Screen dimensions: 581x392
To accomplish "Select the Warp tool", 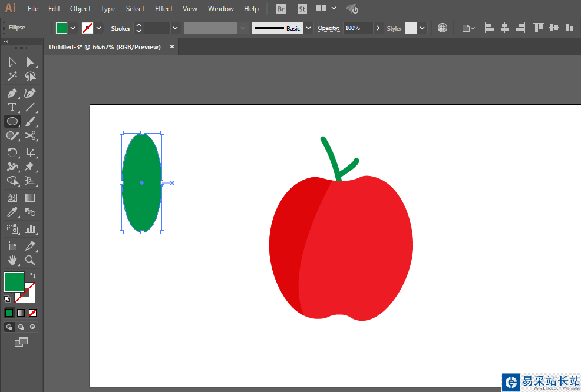I will pos(12,167).
